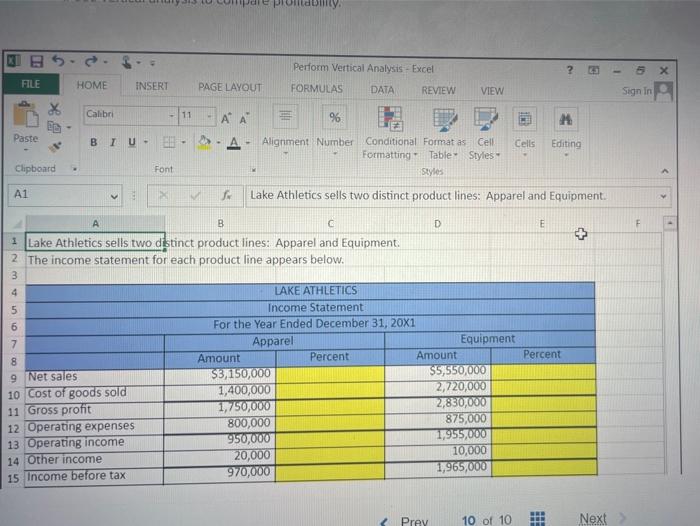Select the Equipment Percent cell for Gross profit
Screen dimensions: 700x526
(543, 403)
